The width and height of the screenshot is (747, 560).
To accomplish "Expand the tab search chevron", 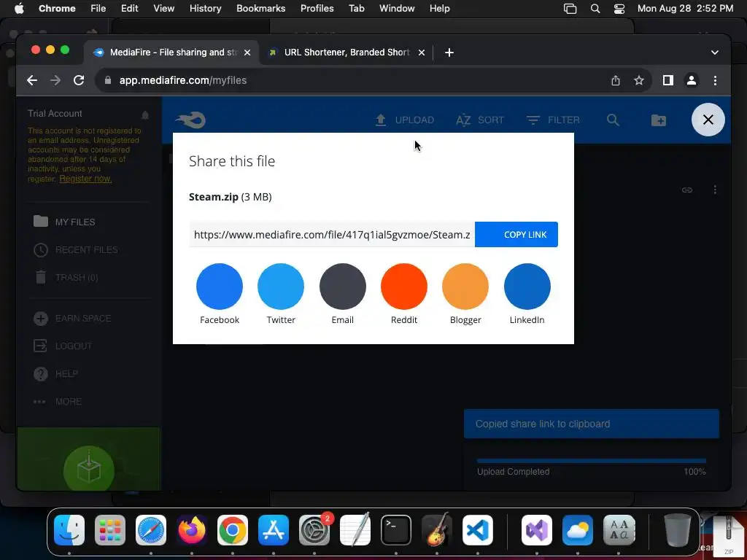I will pos(715,52).
